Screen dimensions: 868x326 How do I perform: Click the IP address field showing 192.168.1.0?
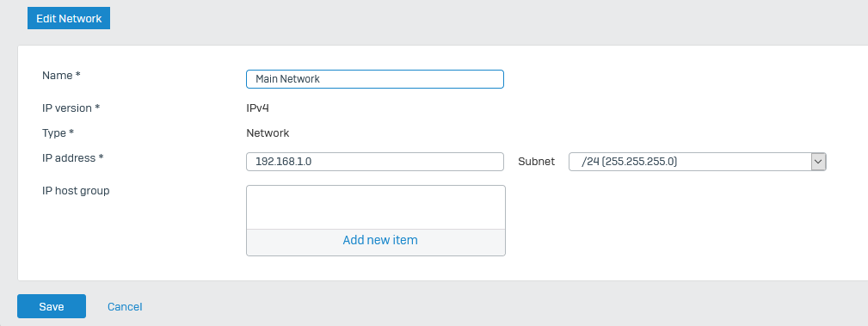(x=375, y=162)
